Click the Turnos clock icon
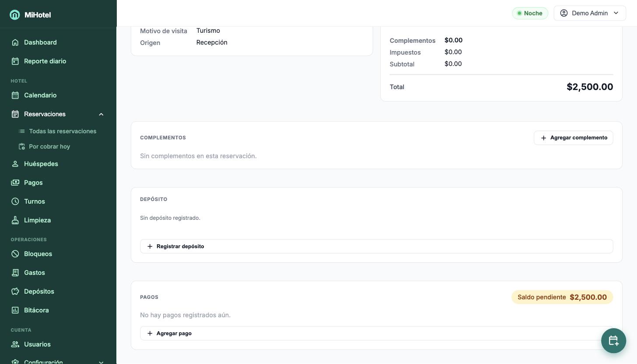Screen dimensions: 637x364 (x=15, y=201)
